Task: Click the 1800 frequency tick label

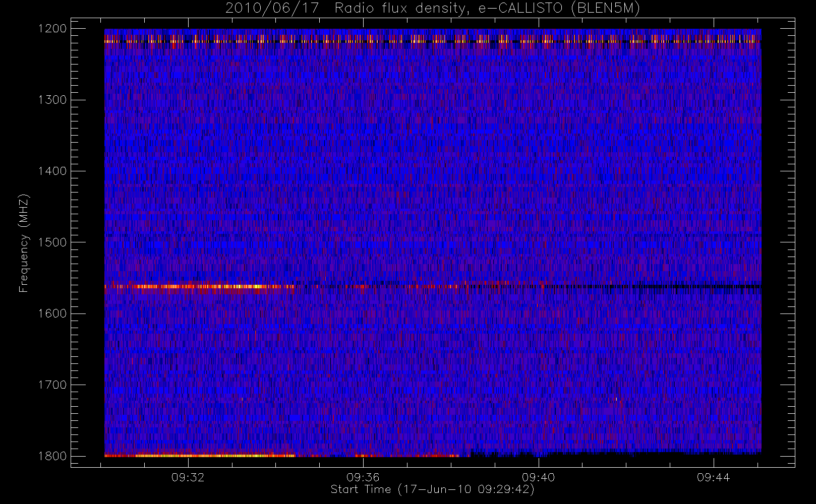Action: [52, 456]
